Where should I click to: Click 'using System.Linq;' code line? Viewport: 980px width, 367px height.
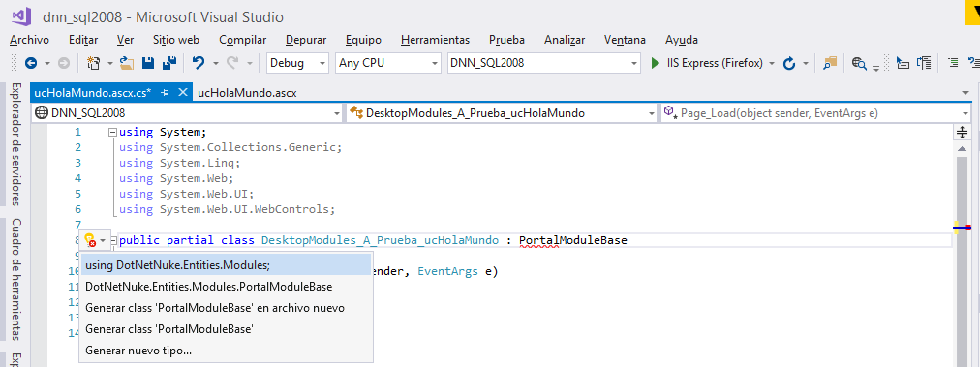pyautogui.click(x=179, y=163)
